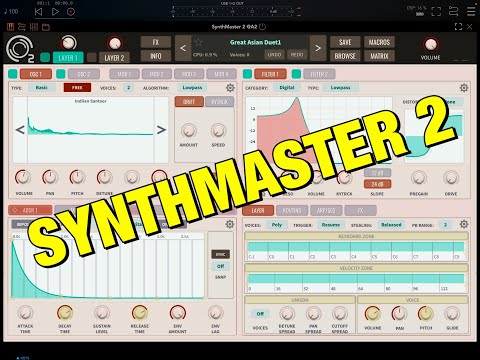Open envelope SNAP dropdown showing Off

(x=220, y=266)
